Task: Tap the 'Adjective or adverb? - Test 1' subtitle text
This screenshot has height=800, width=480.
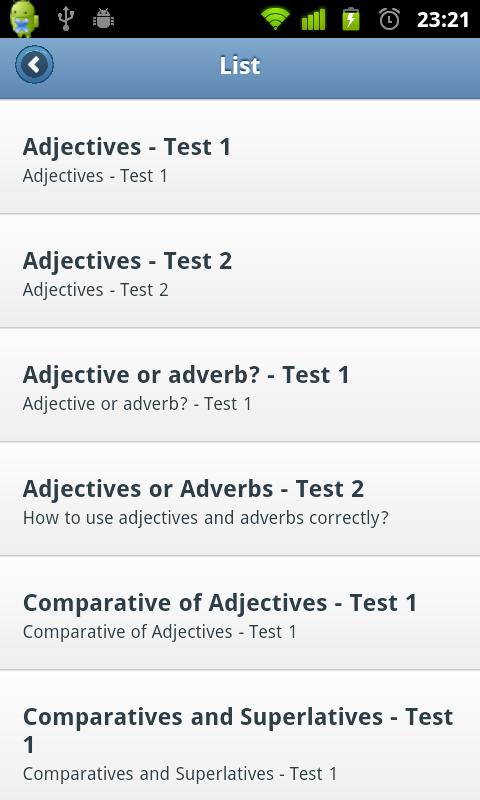Action: click(x=137, y=404)
